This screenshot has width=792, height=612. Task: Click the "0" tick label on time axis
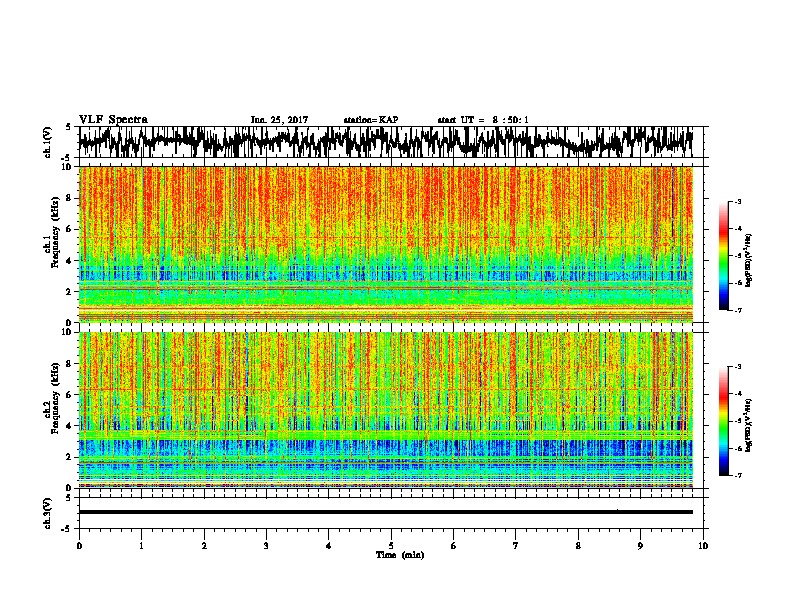[79, 546]
